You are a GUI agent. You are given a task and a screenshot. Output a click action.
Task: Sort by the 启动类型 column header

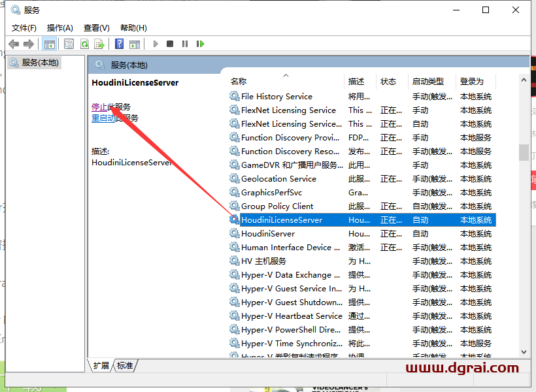coord(431,81)
